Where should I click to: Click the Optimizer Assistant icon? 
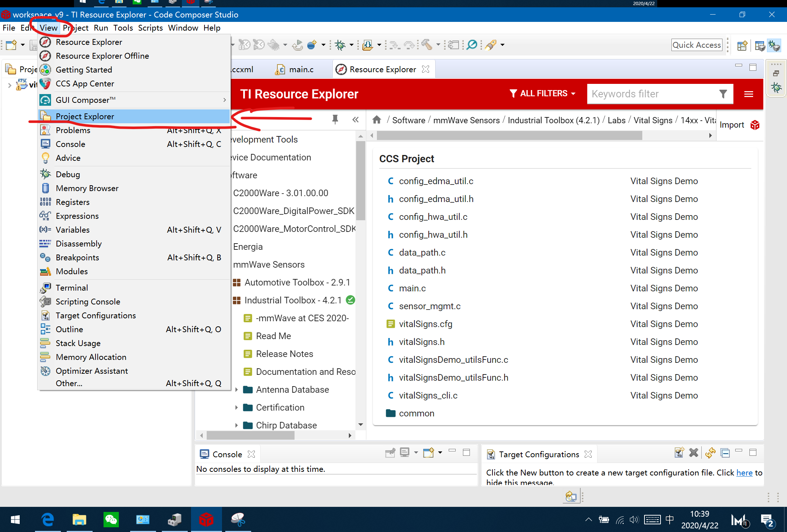(x=45, y=371)
